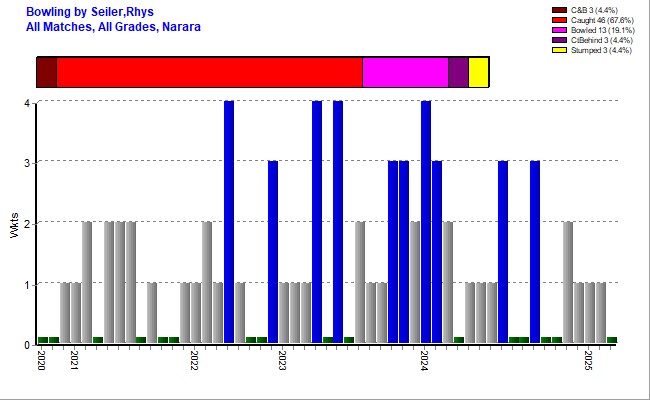Click the 2025 label on the x-axis
Screen dimensions: 650x400
pyautogui.click(x=590, y=360)
